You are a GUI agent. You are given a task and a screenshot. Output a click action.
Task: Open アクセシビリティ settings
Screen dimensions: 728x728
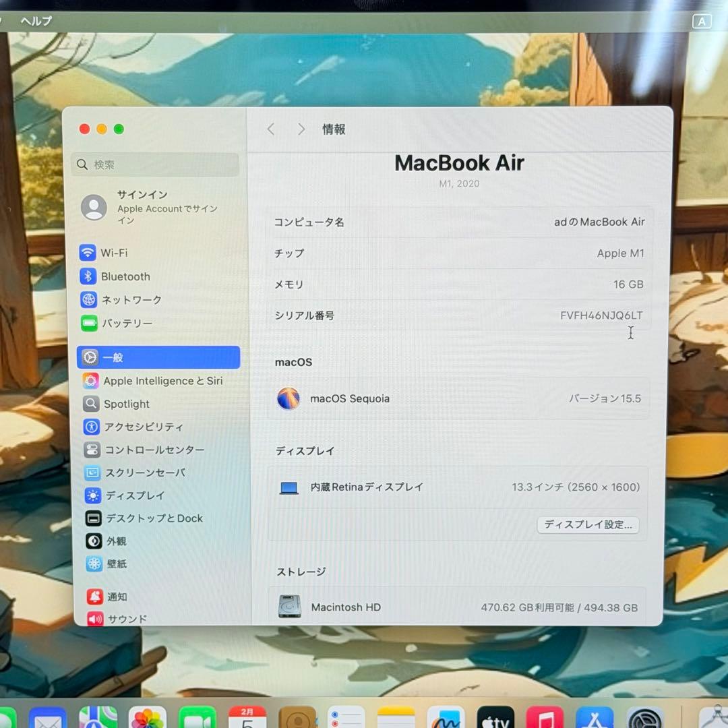pos(145,427)
